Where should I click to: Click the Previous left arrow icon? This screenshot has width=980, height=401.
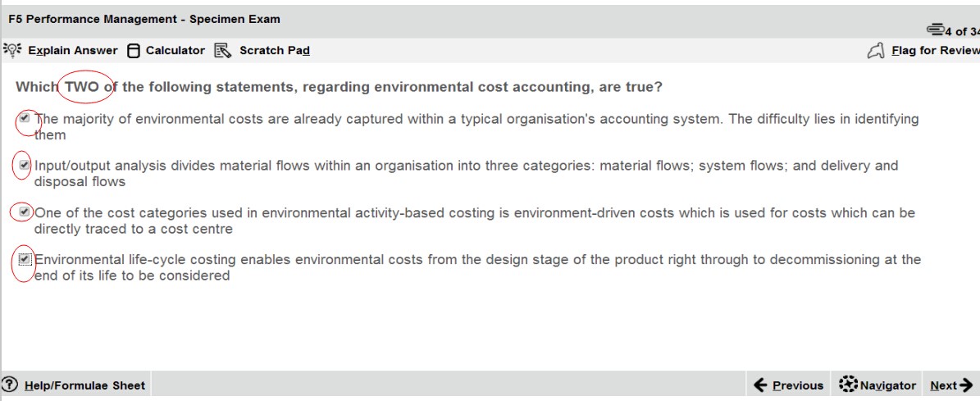pyautogui.click(x=760, y=385)
